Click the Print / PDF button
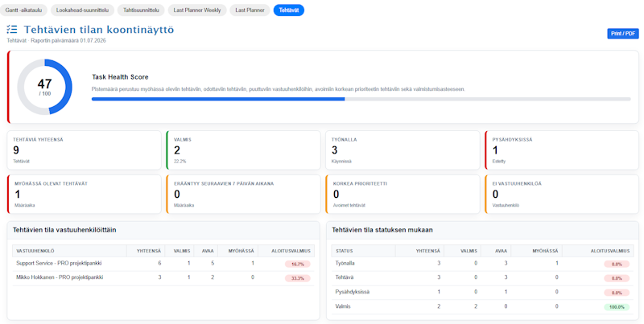644x324 pixels. (x=622, y=34)
